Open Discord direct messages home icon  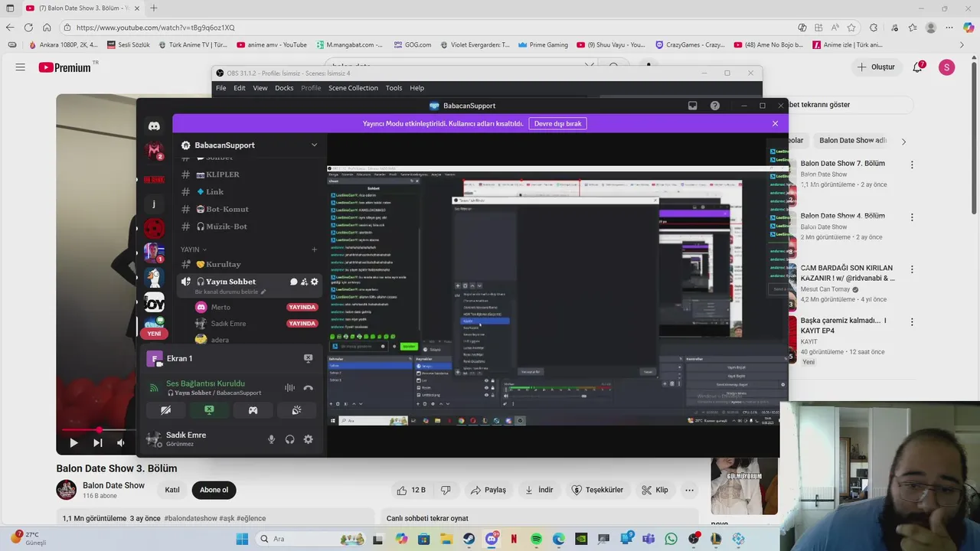coord(154,126)
